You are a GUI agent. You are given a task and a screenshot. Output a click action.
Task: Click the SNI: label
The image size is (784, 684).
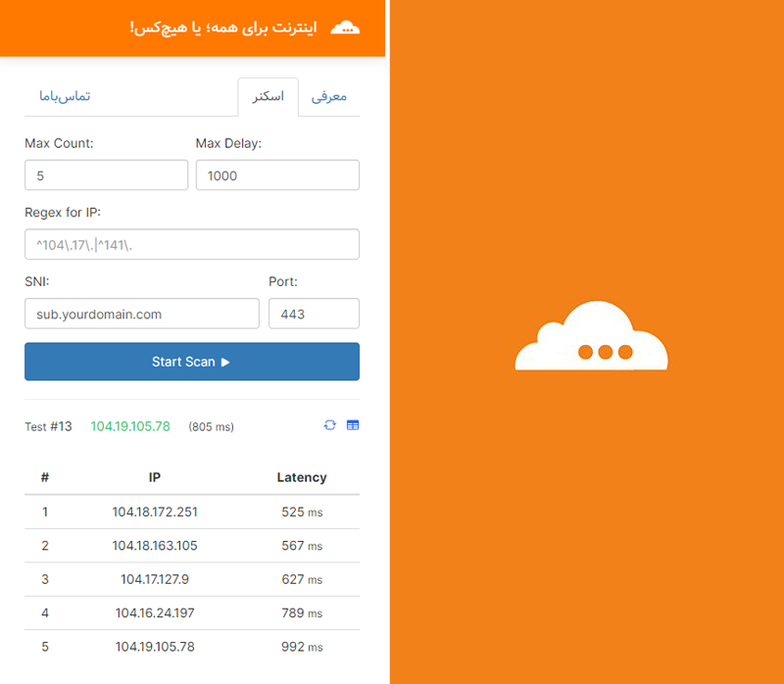coord(37,281)
